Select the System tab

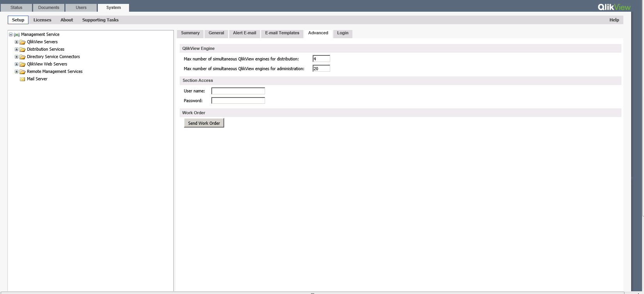coord(113,8)
